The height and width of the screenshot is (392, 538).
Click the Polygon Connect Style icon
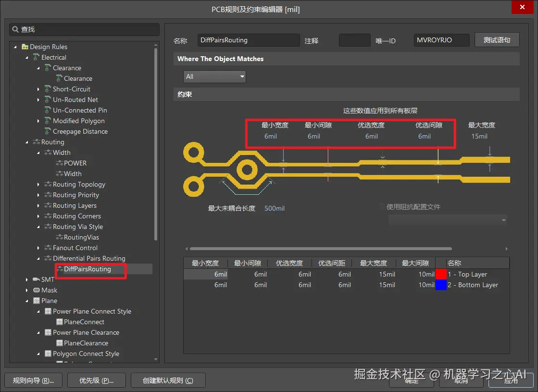click(48, 354)
